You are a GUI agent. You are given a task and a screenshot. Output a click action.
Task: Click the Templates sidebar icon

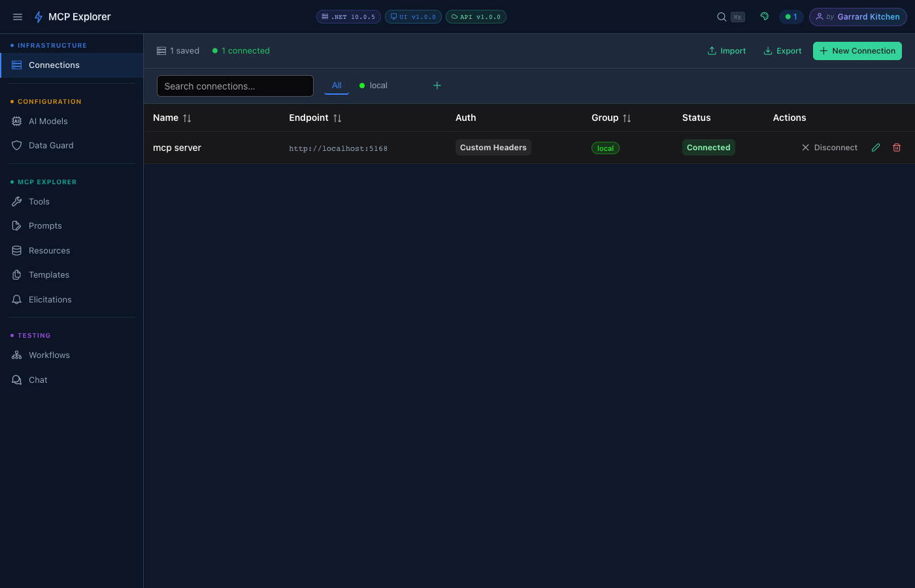[x=17, y=274]
